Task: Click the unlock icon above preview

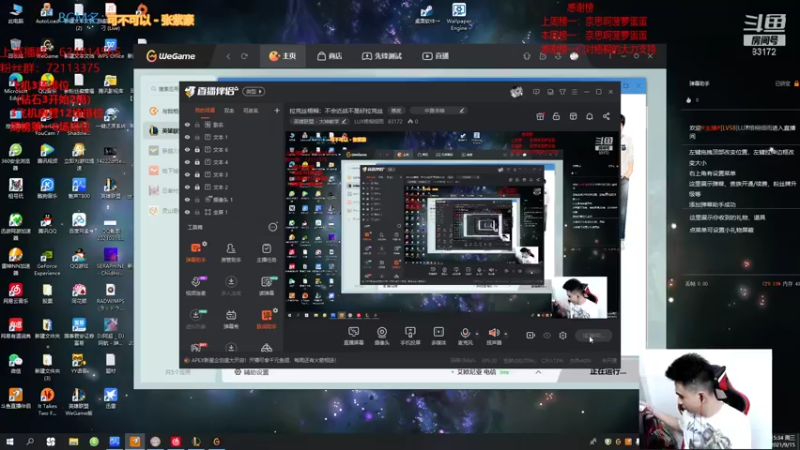Action: pos(556,116)
